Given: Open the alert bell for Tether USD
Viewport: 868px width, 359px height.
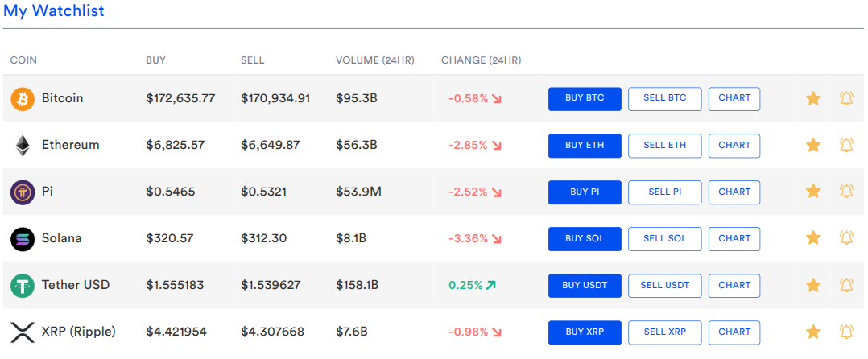Looking at the screenshot, I should point(846,286).
